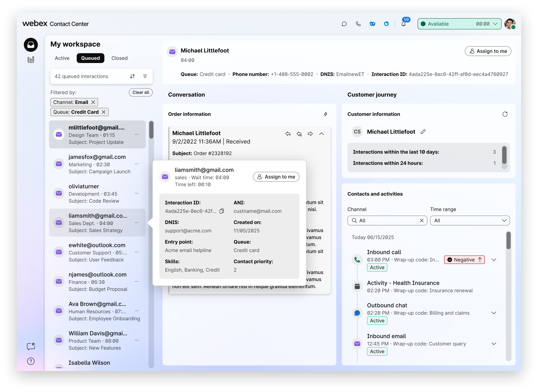Open the chat icon in the header

tap(344, 24)
